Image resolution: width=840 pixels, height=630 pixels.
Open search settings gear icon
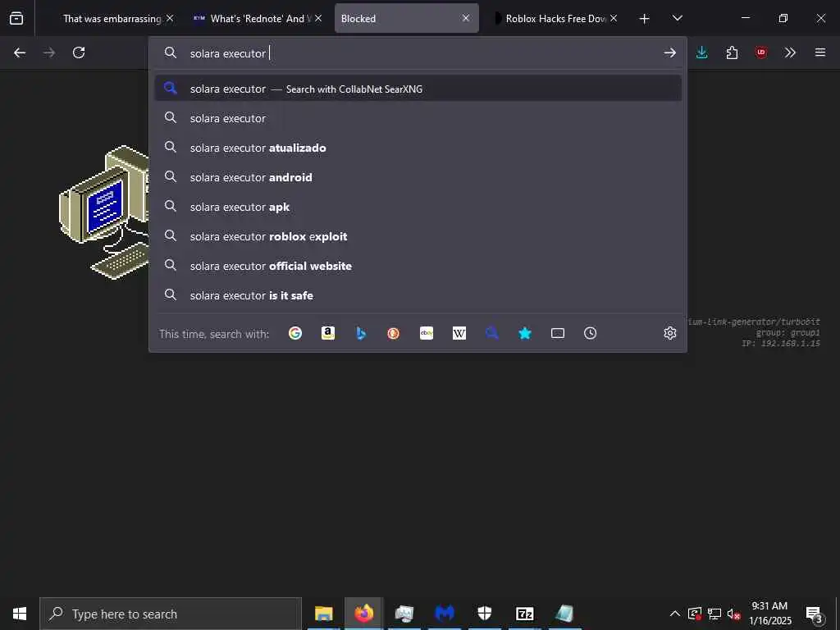[x=670, y=333]
